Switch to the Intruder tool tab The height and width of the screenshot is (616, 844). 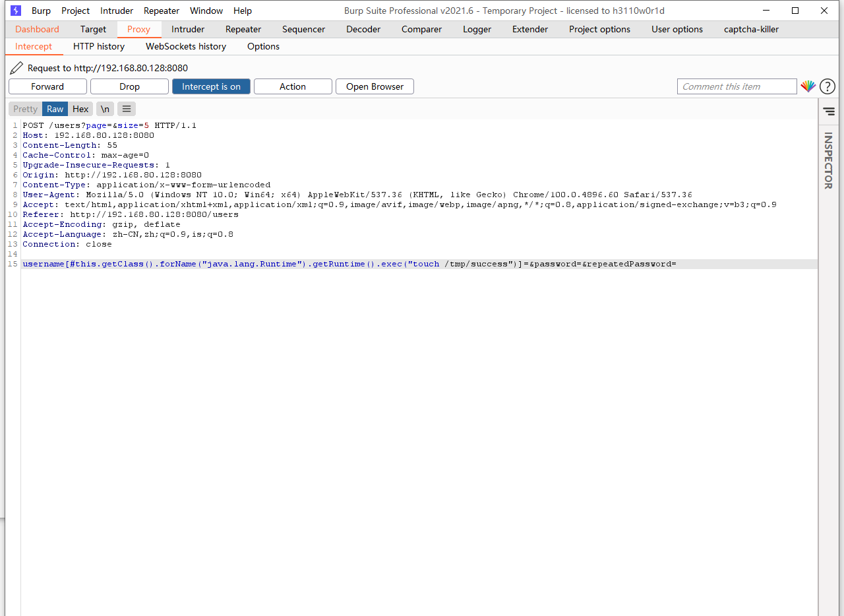(x=188, y=29)
